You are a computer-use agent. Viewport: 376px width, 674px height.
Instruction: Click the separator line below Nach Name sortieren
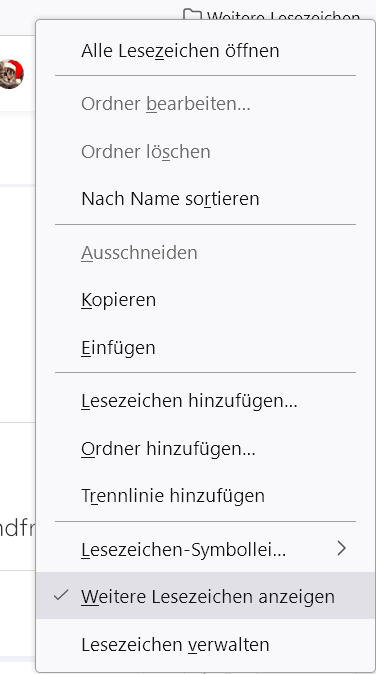tap(205, 224)
